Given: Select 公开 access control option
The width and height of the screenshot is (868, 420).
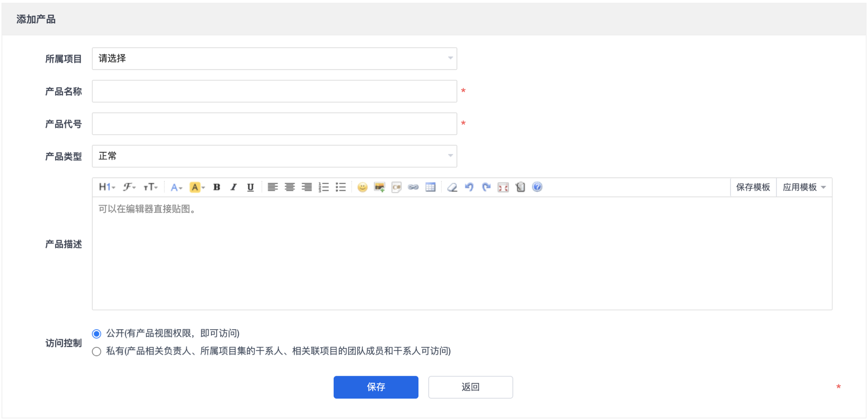Looking at the screenshot, I should [97, 333].
